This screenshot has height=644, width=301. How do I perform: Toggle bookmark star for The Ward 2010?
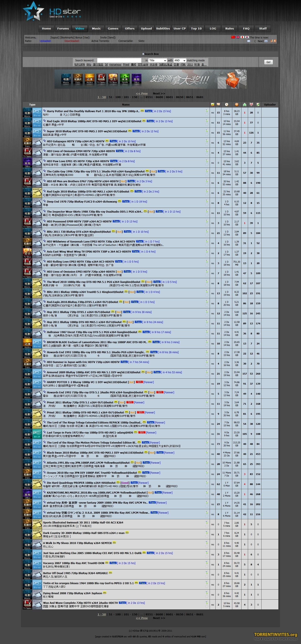[x=207, y=285]
